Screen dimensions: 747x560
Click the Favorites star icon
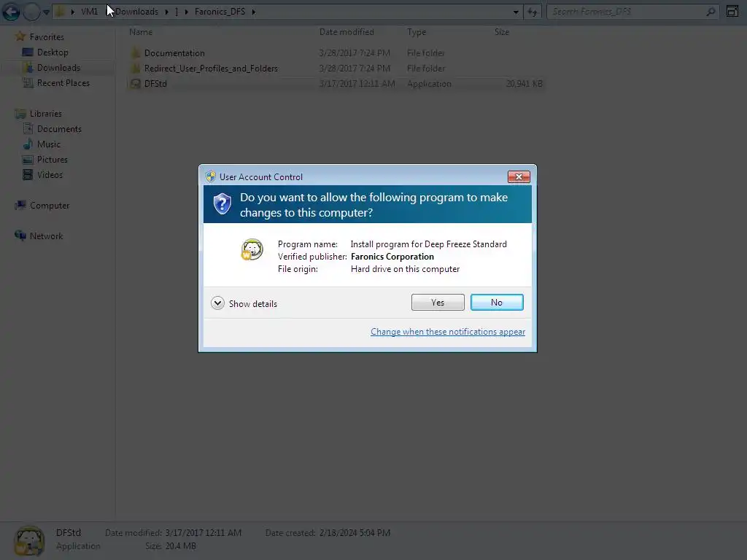click(20, 36)
